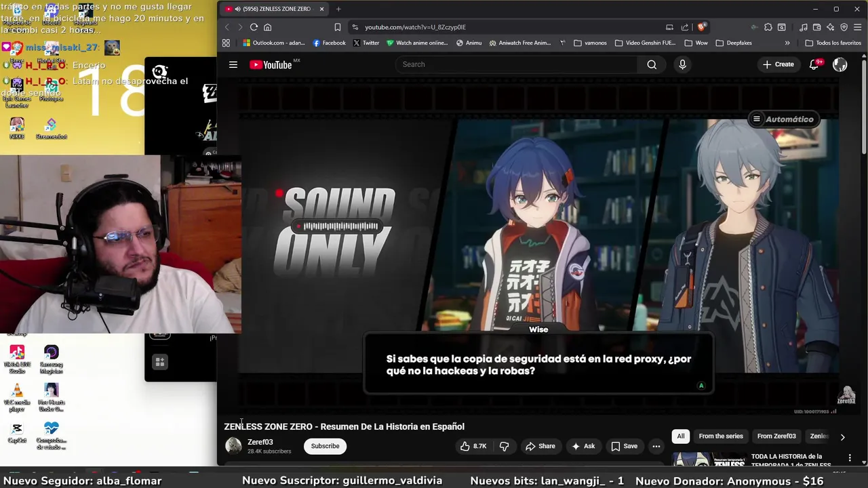Screen dimensions: 868x488
Task: Save the video to a playlist
Action: [624, 446]
